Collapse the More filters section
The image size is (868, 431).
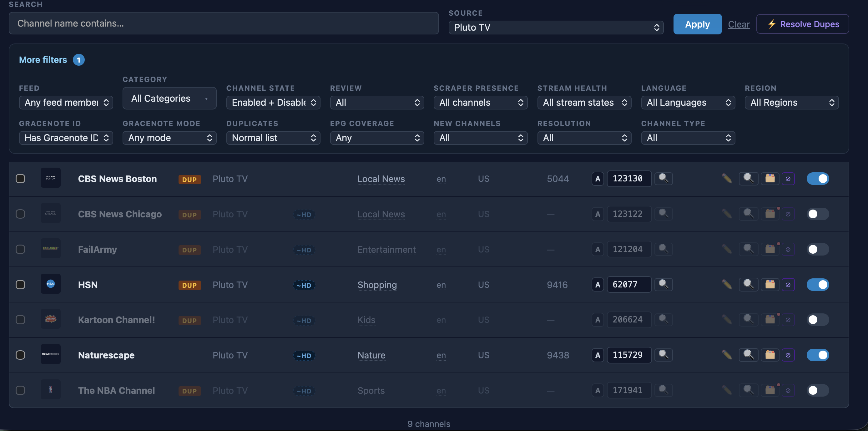(x=43, y=60)
